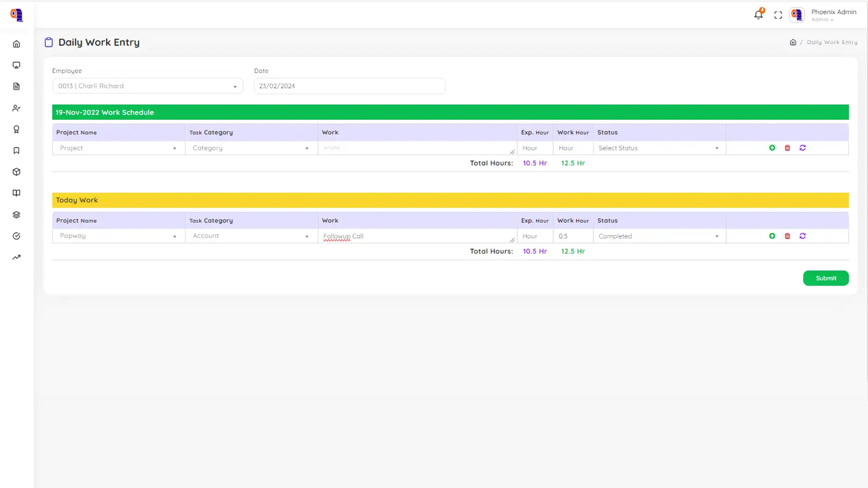The image size is (868, 488).
Task: Click the Date input field
Action: click(x=349, y=86)
